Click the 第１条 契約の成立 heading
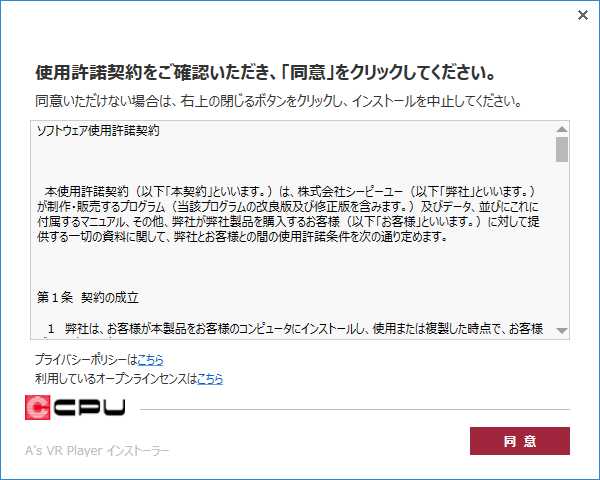Viewport: 600px width, 480px height. coord(88,297)
